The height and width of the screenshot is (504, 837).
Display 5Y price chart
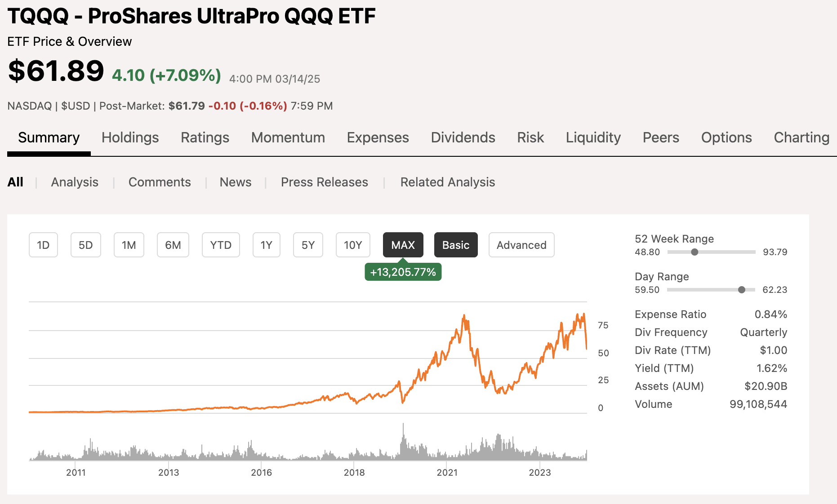pos(307,245)
